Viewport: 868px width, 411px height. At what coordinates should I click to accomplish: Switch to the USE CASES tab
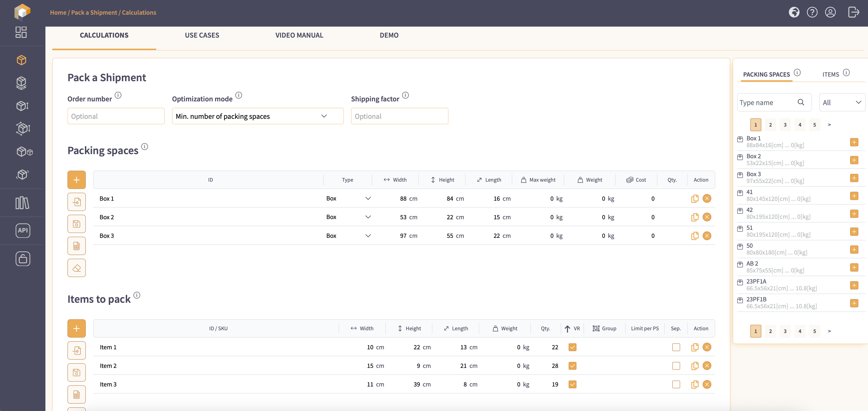coord(202,35)
